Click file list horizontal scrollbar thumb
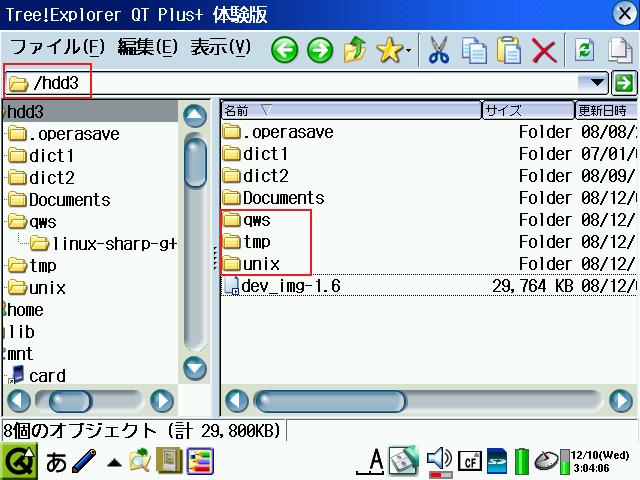Screen dimensions: 640x480 [x=331, y=401]
